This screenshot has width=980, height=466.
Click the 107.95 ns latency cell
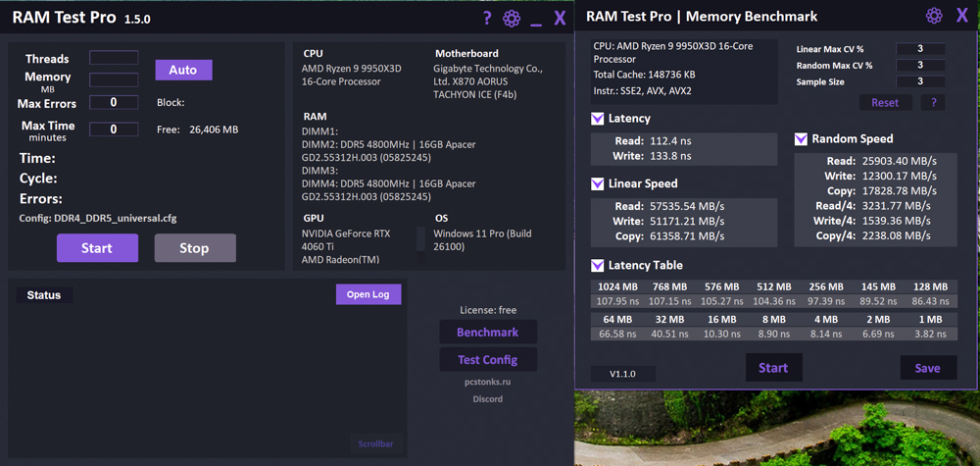617,301
